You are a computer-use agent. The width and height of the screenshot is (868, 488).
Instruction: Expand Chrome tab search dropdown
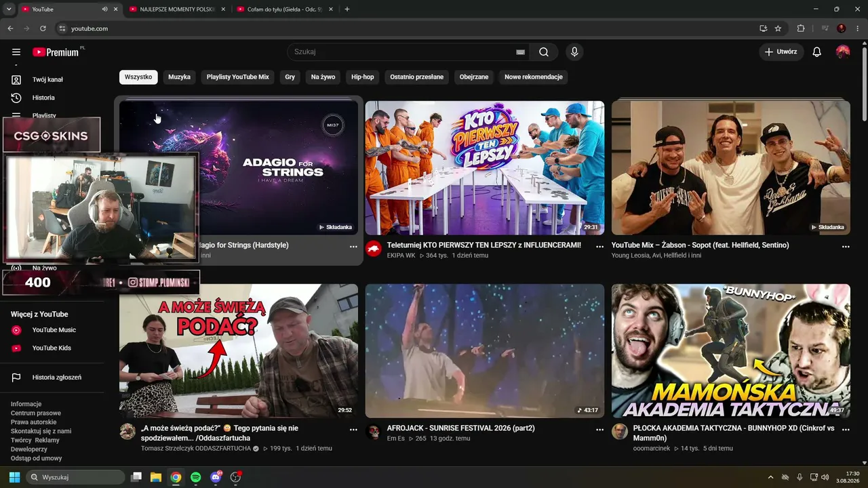pyautogui.click(x=9, y=9)
